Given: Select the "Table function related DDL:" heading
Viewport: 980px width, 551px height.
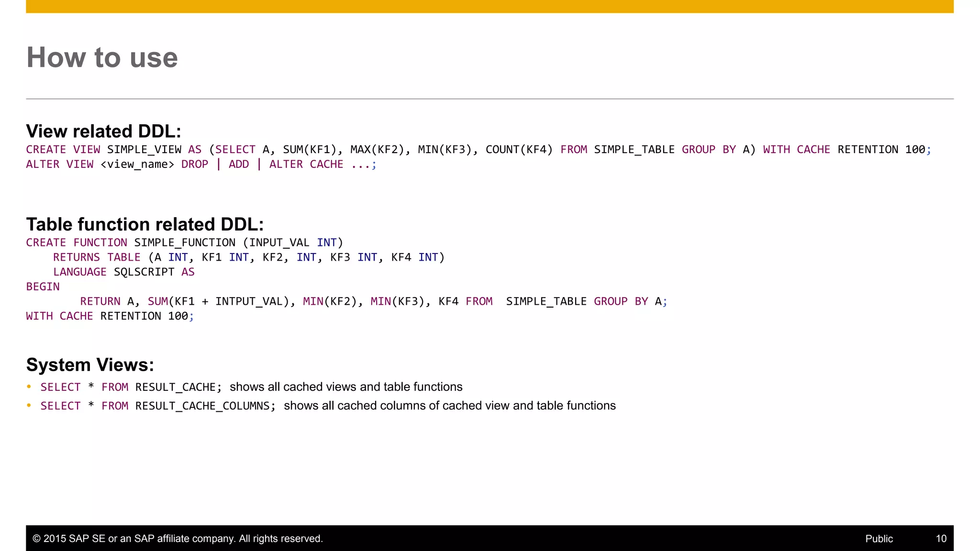Looking at the screenshot, I should pos(145,224).
